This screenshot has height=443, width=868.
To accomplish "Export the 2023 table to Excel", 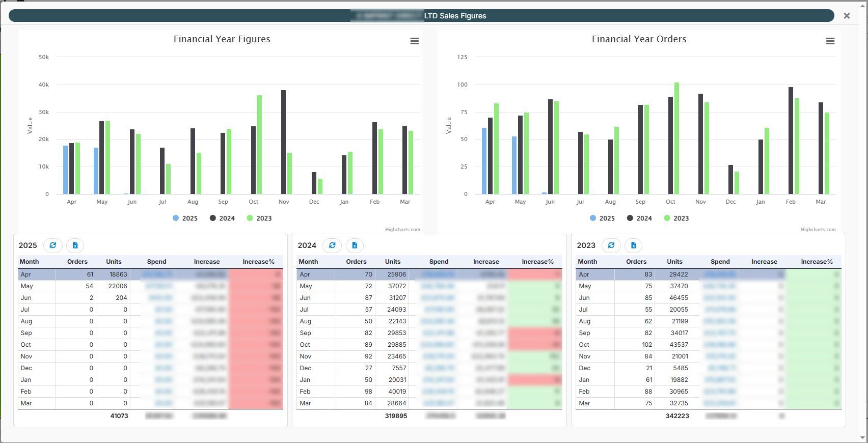I will [634, 245].
